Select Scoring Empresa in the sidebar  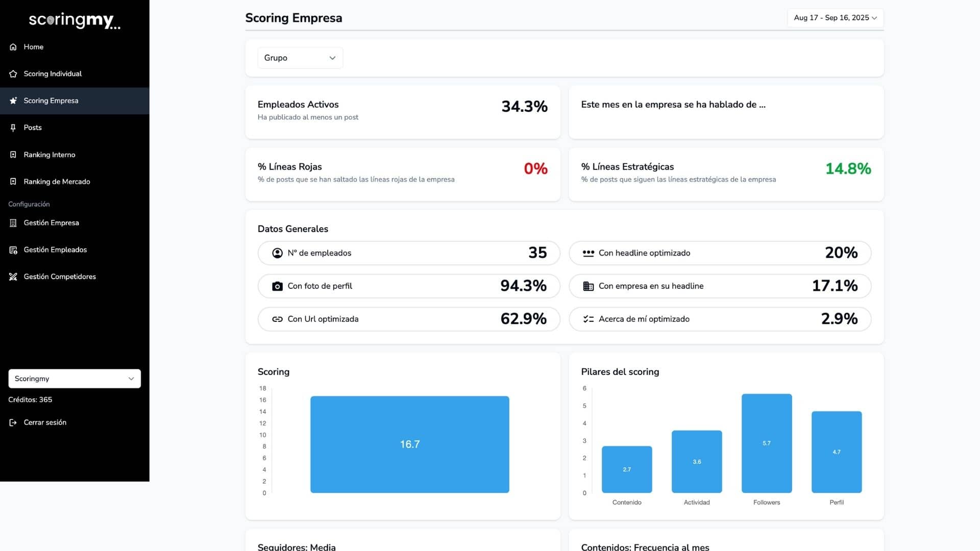click(x=51, y=101)
